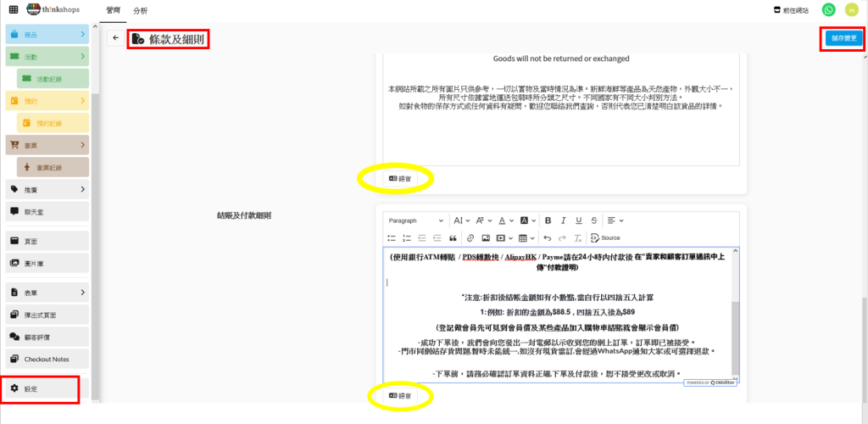Open the font color picker

click(x=505, y=220)
